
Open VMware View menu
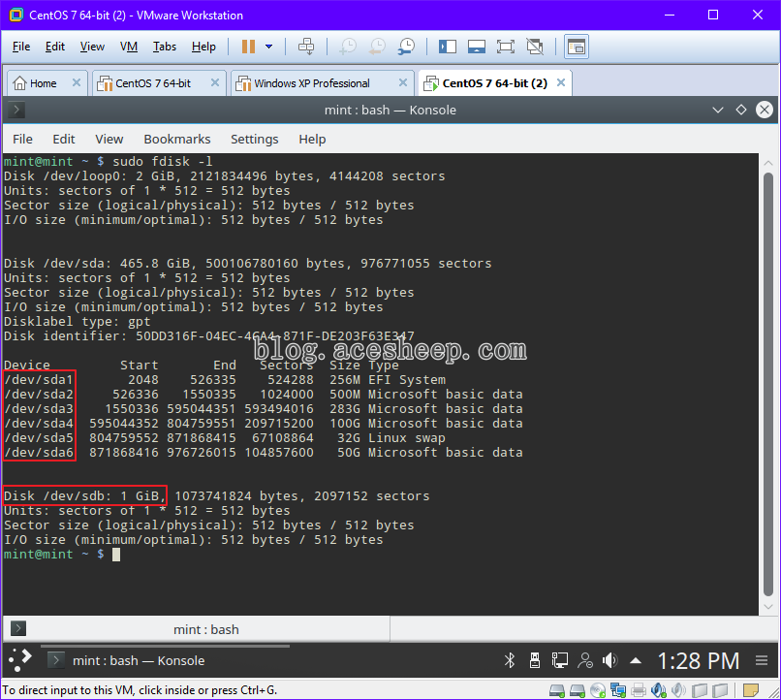92,47
